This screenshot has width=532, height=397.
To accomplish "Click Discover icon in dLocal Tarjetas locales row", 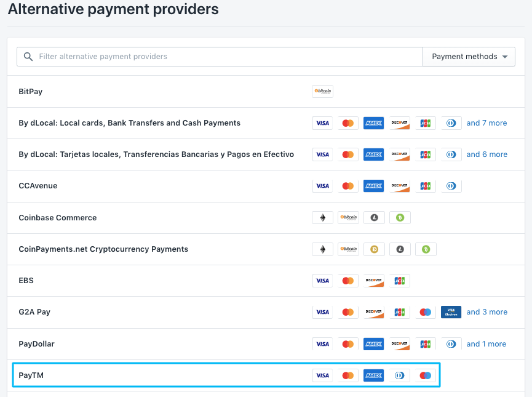I will (399, 154).
